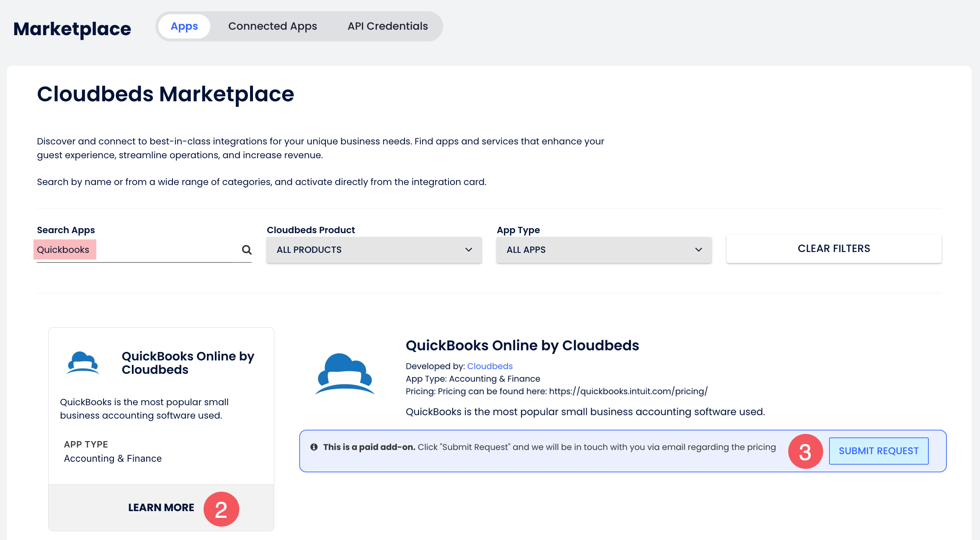Image resolution: width=980 pixels, height=540 pixels.
Task: Open the Cloudbeds developer link
Action: 490,366
